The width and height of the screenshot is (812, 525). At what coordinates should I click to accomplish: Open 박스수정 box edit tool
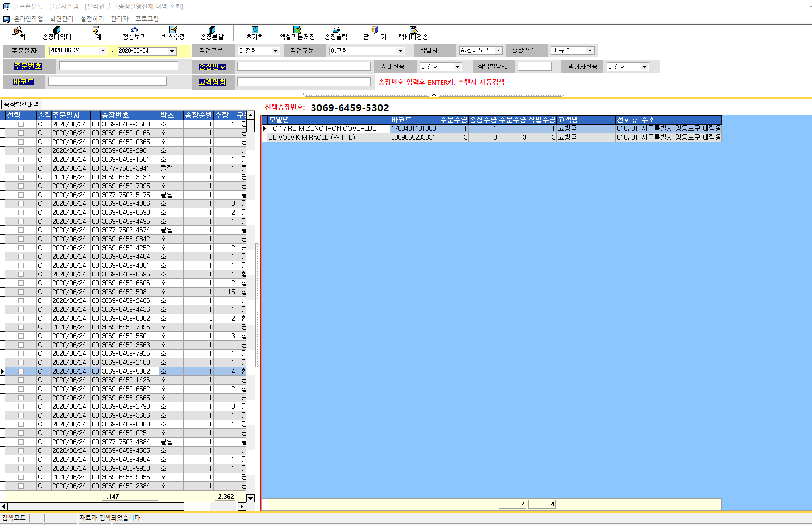coord(173,33)
